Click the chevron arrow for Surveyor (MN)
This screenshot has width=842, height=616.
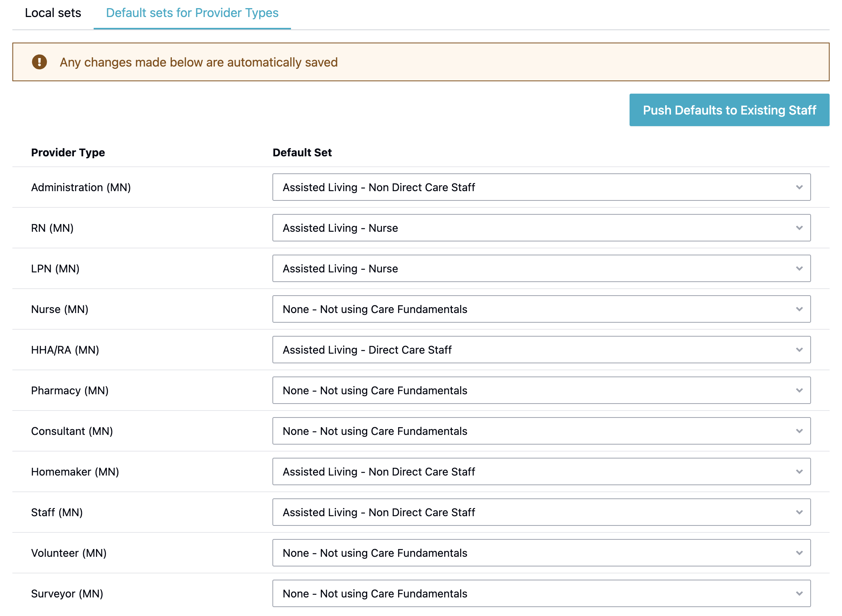[799, 594]
